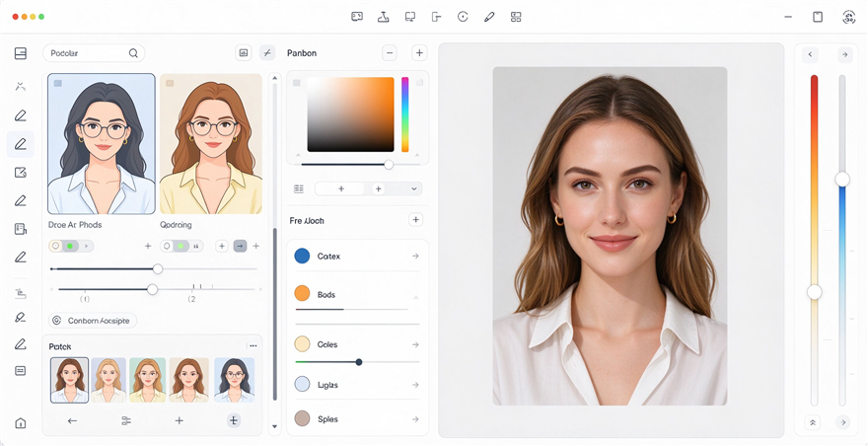Viewport: 868px width, 446px height.
Task: Click the door-shaped icon in top toolbar
Action: pyautogui.click(x=437, y=17)
